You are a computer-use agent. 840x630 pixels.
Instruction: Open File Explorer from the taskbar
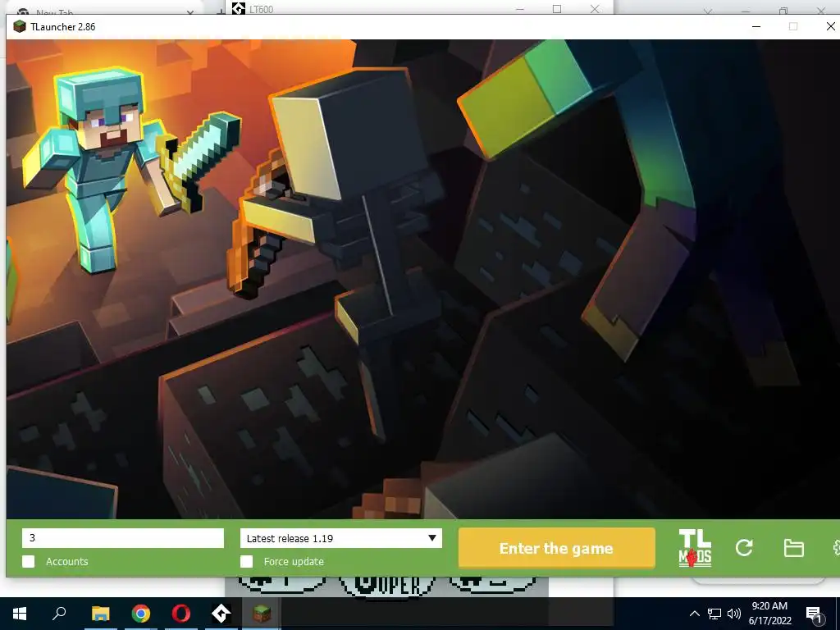[x=100, y=614]
